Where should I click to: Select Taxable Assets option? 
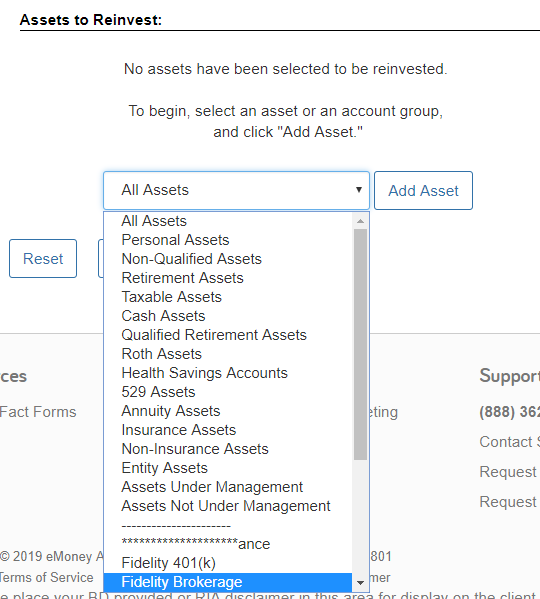coord(228,297)
